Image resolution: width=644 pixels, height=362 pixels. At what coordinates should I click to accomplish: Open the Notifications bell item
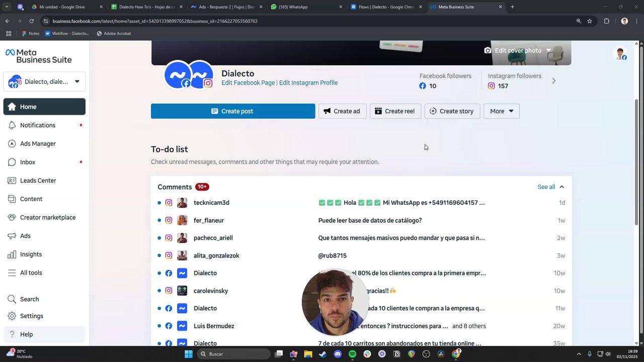[x=44, y=125]
